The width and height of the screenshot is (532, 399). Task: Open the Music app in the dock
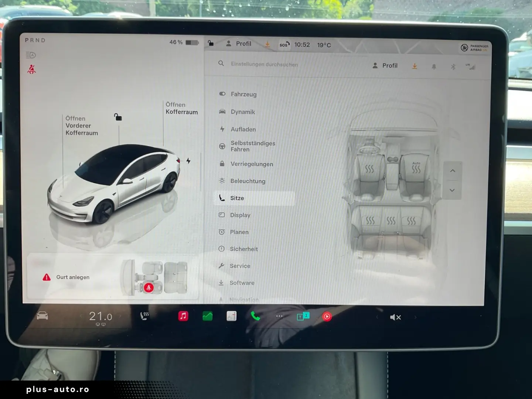coord(183,316)
